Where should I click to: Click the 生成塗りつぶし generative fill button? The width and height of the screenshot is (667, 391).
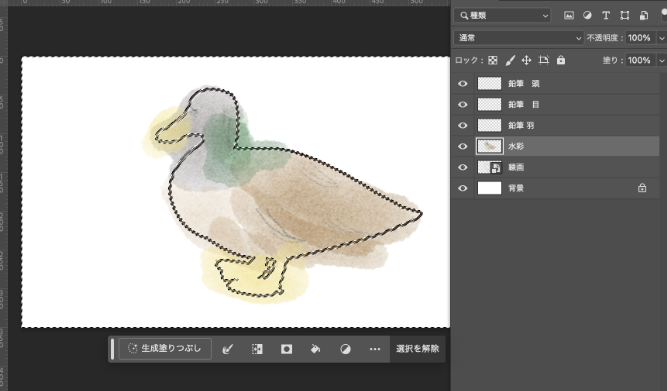[165, 349]
